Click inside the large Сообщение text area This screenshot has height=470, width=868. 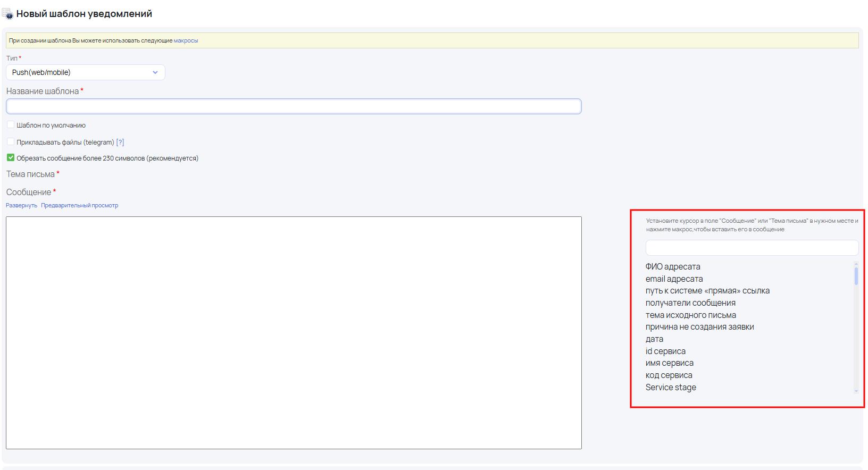[x=294, y=333]
